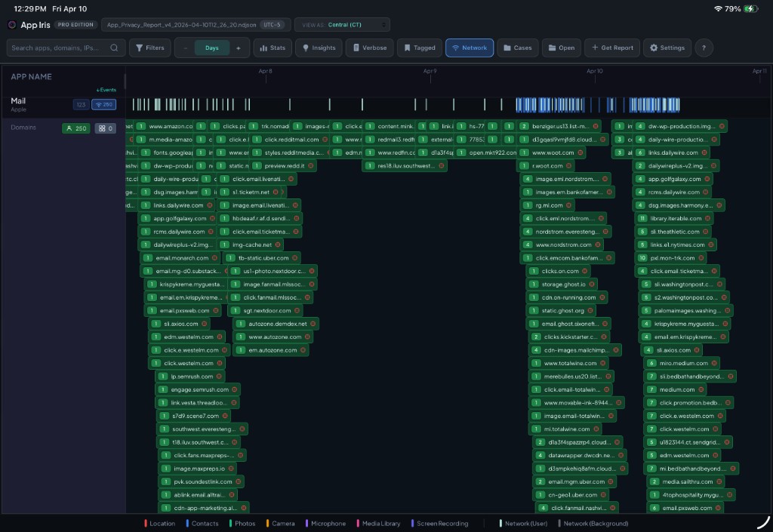
Task: Toggle Verbose mode
Action: [x=370, y=48]
